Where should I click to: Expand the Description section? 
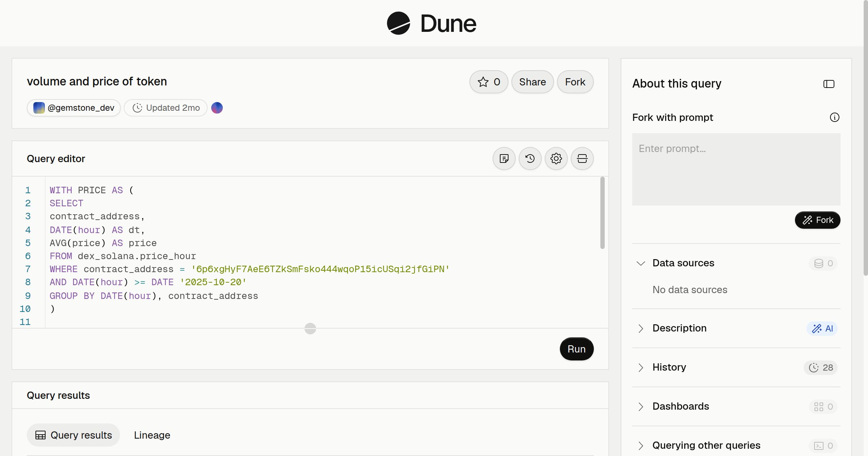[641, 328]
